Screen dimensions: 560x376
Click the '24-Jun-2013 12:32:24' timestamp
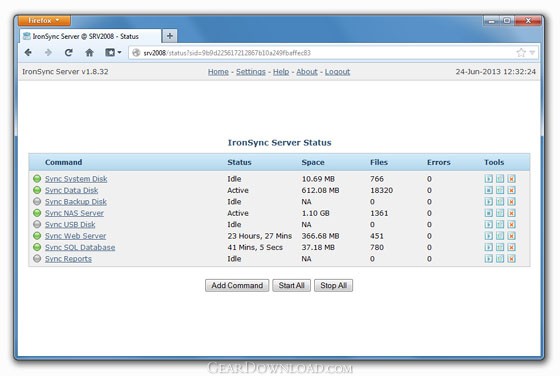[x=496, y=72]
